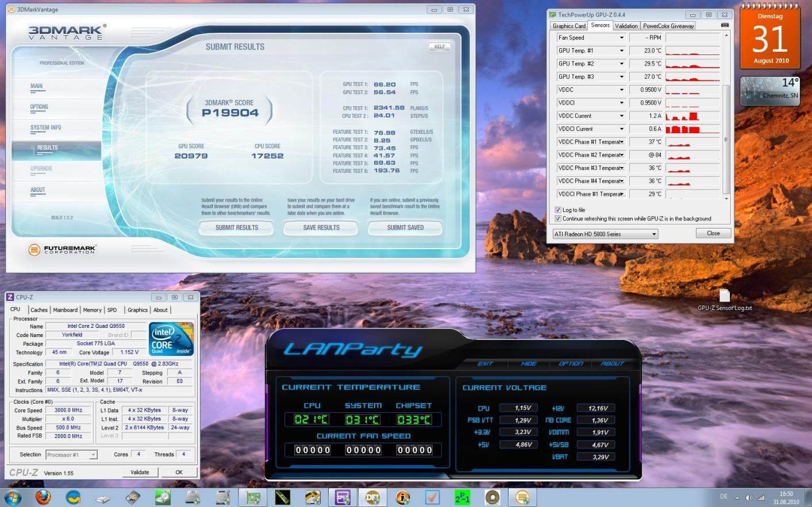Screen dimensions: 812x507
Task: Click the Save Results button
Action: [321, 227]
